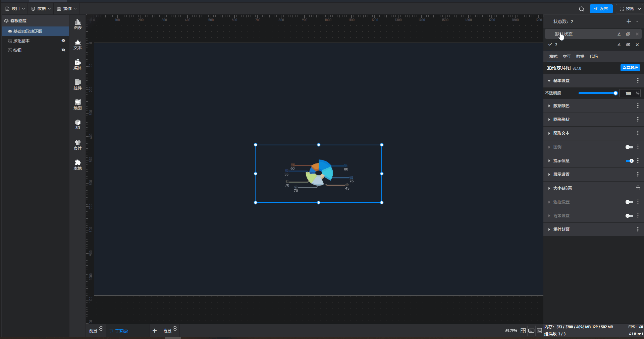The image size is (644, 339).
Task: Click the 查看教程 tutorial button
Action: pos(630,68)
